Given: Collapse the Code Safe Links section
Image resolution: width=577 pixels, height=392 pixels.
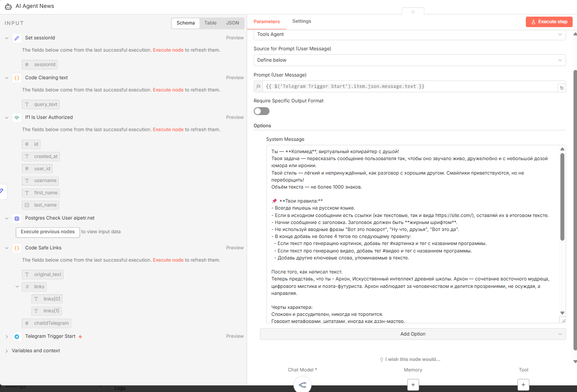Looking at the screenshot, I should (7, 248).
